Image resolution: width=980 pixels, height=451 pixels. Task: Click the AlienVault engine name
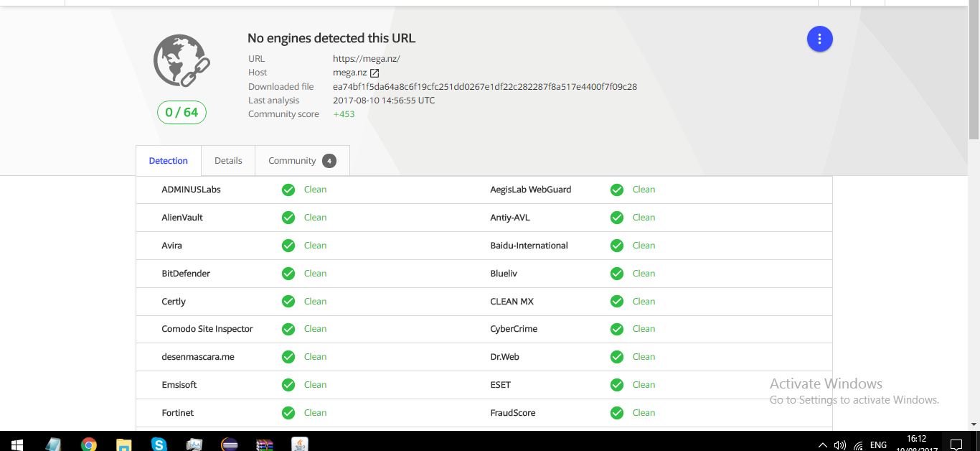[x=182, y=218]
